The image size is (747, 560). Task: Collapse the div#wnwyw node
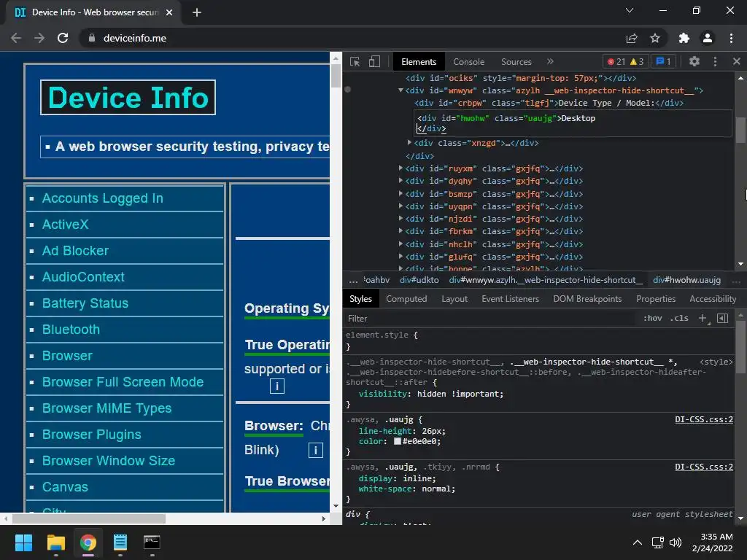point(400,90)
